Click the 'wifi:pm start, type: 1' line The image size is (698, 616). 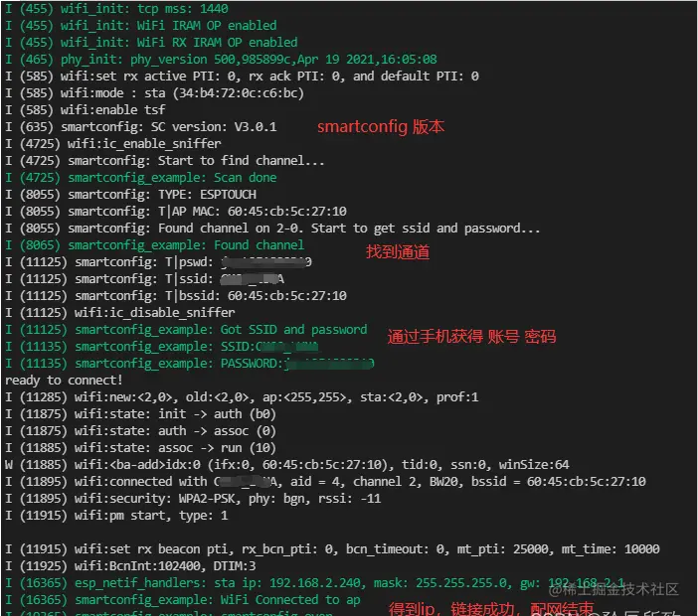coord(116,516)
